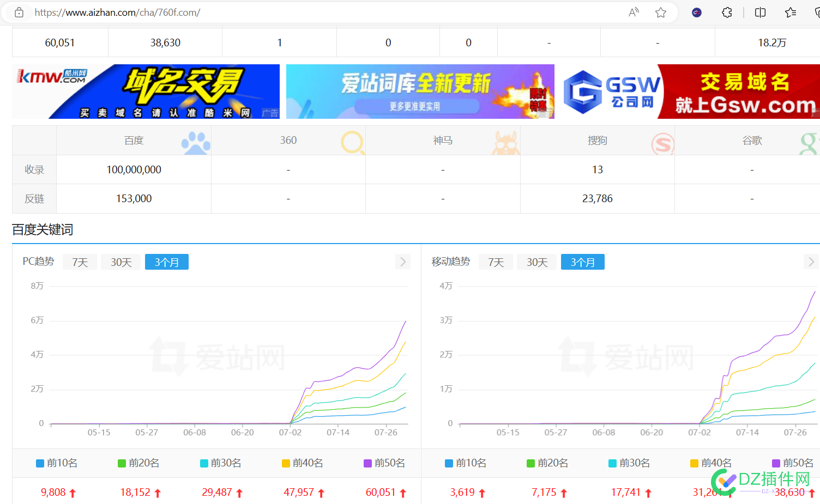
Task: Select 7天 tab under 移动趋势
Action: pos(496,262)
